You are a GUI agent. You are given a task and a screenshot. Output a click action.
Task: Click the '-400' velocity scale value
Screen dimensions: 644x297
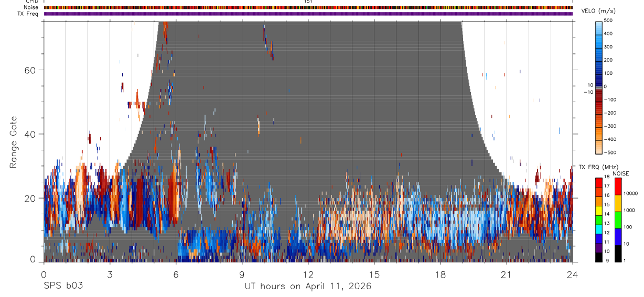pyautogui.click(x=611, y=140)
